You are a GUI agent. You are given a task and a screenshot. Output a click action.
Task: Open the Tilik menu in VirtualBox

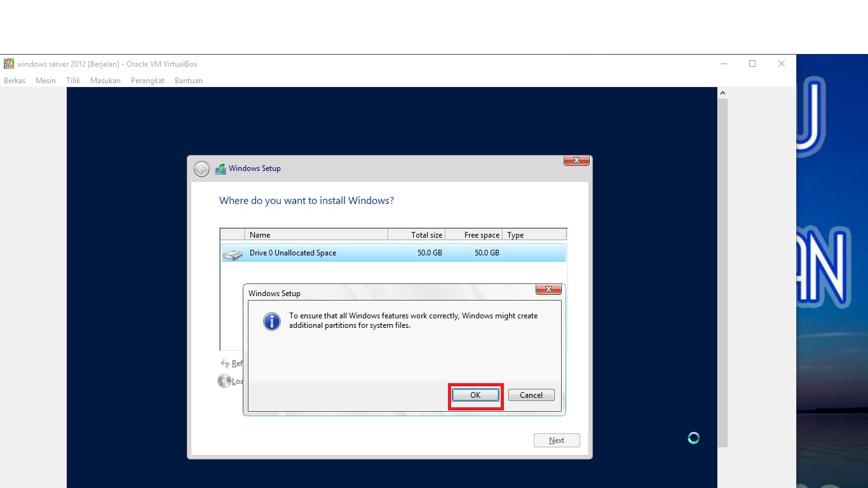(73, 81)
